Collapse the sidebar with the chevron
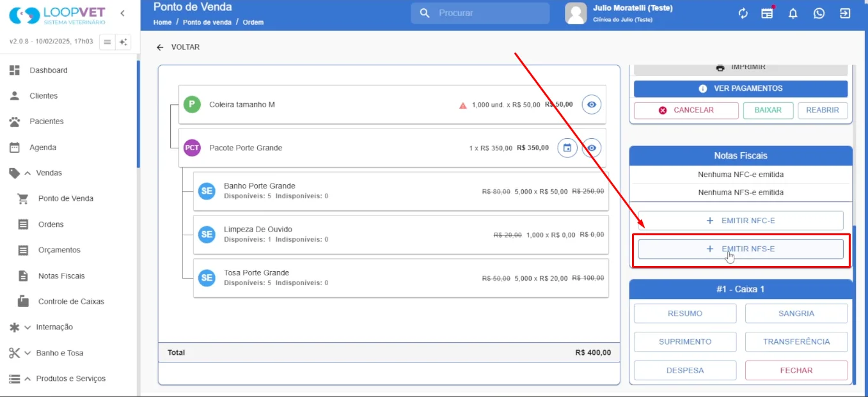The width and height of the screenshot is (868, 397). pyautogui.click(x=122, y=13)
